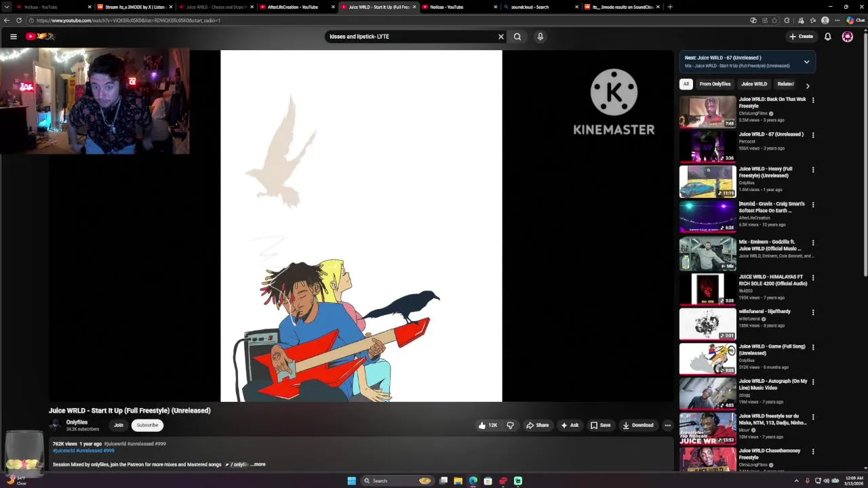
Task: Click the Download button
Action: coord(638,426)
